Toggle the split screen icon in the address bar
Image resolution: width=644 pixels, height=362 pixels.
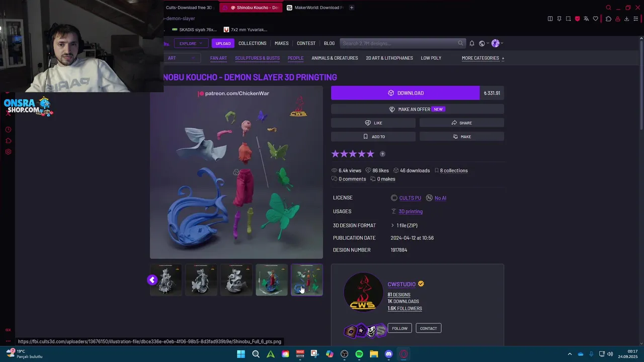point(550,19)
